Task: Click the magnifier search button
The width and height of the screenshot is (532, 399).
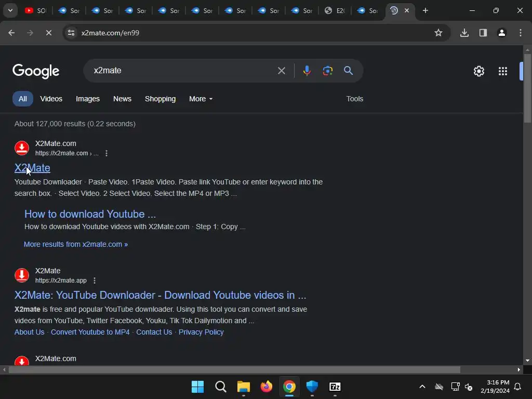Action: click(x=348, y=71)
